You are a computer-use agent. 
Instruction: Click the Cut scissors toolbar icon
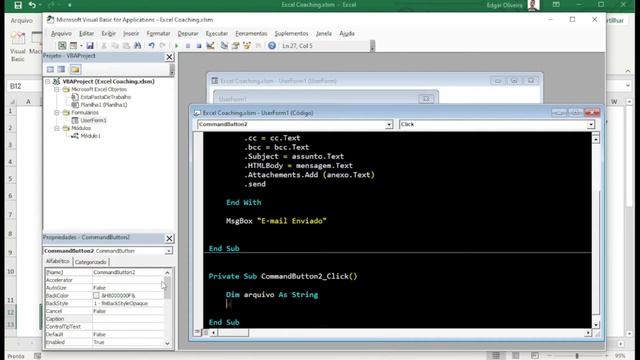(104, 46)
